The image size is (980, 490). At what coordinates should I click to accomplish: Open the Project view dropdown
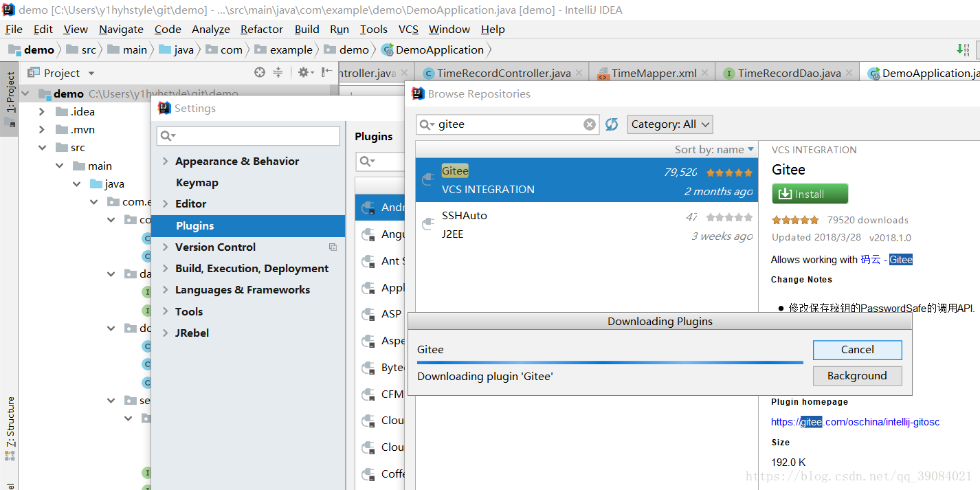[x=91, y=73]
